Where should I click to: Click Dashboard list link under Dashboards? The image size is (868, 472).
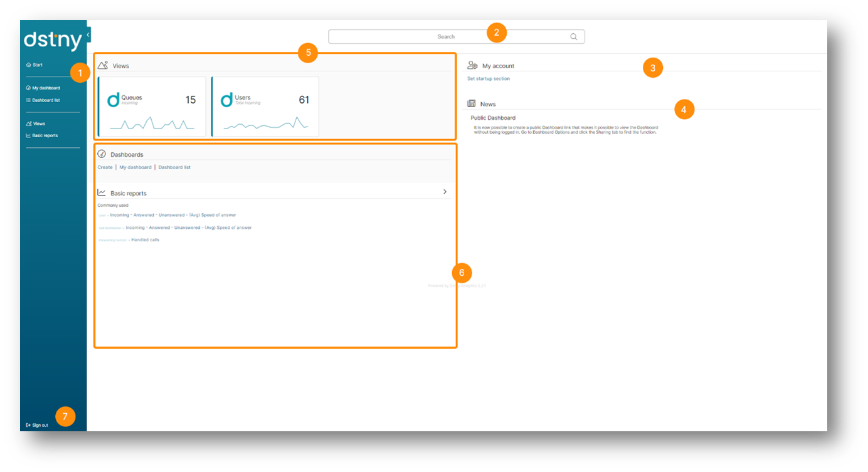pyautogui.click(x=174, y=167)
